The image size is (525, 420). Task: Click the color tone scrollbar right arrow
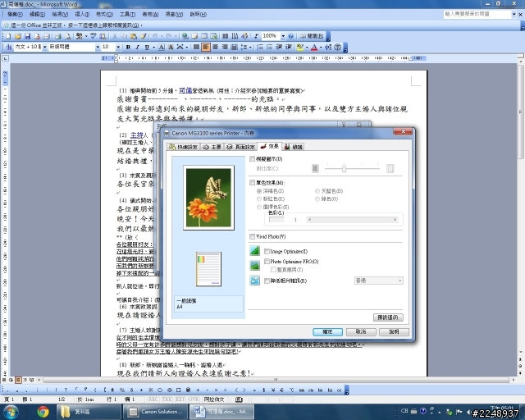point(395,220)
